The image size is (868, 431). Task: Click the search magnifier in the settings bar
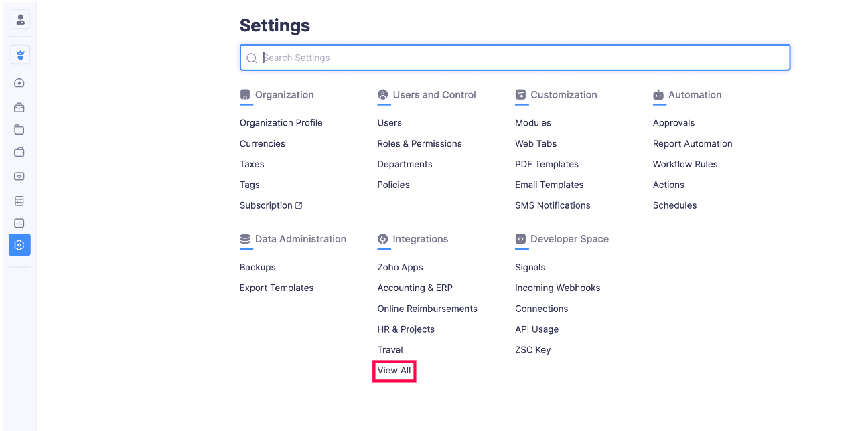(251, 58)
